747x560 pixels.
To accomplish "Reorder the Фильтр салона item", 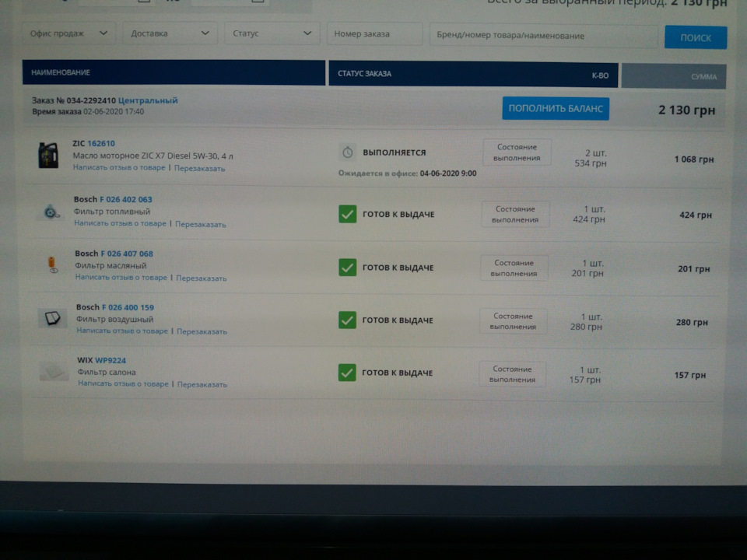I will (x=202, y=384).
